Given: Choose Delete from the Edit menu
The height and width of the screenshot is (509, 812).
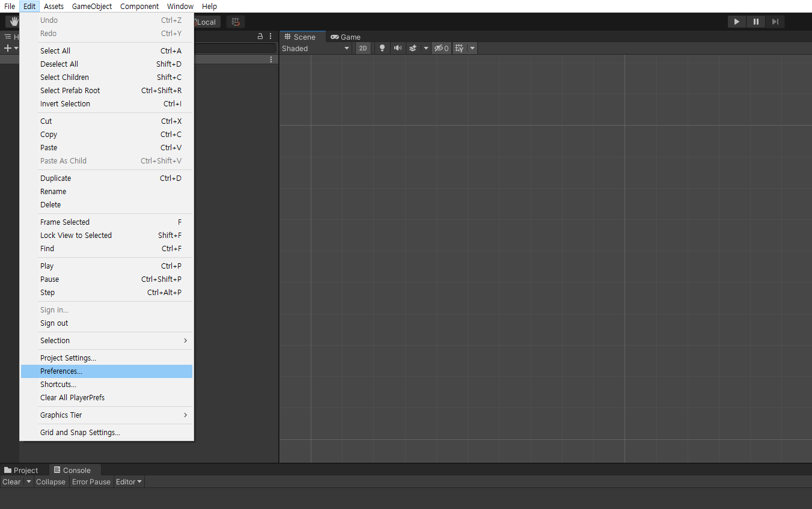Looking at the screenshot, I should (106, 204).
